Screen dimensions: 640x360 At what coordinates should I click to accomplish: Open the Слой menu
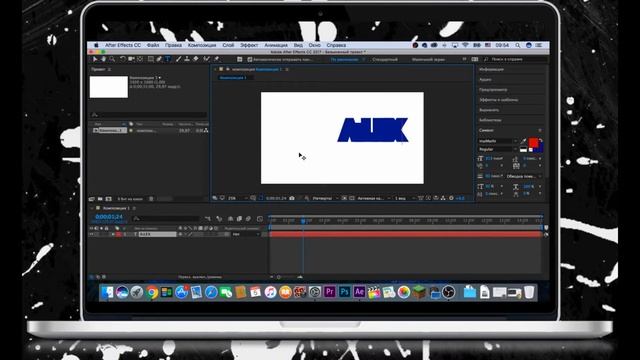pos(228,45)
